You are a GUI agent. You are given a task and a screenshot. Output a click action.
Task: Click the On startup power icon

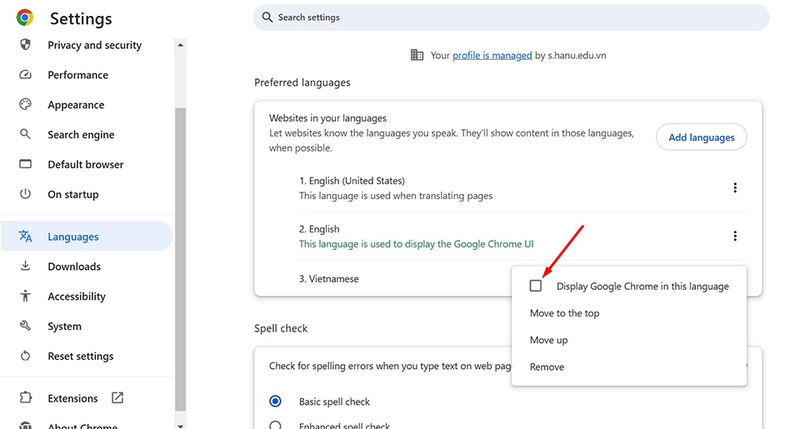pos(25,194)
